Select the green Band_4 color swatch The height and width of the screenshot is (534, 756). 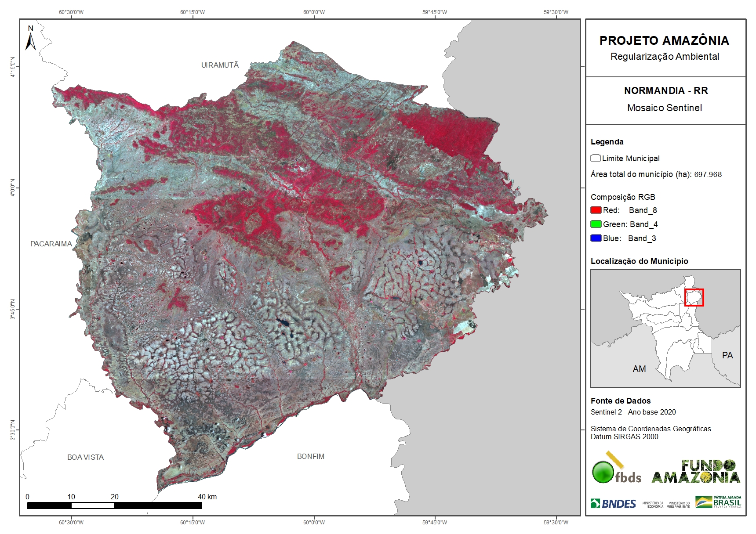pos(596,224)
